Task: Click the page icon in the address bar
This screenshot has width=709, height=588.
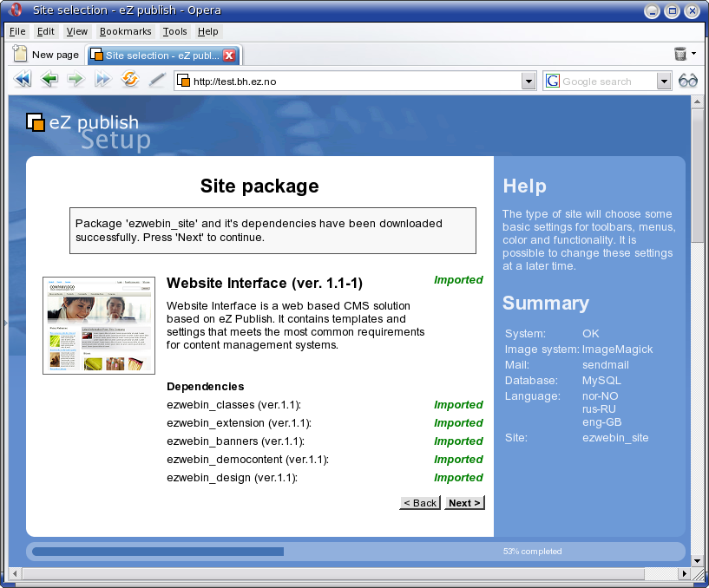Action: (183, 81)
